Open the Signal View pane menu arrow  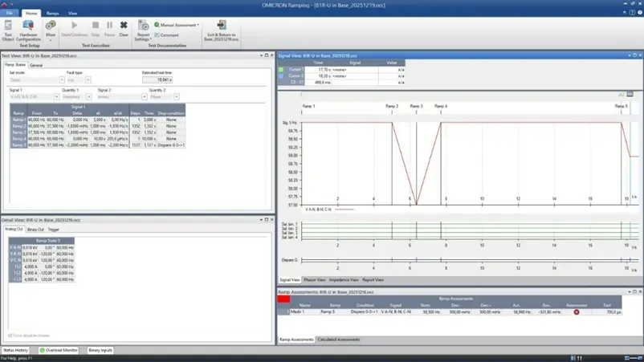click(x=630, y=55)
